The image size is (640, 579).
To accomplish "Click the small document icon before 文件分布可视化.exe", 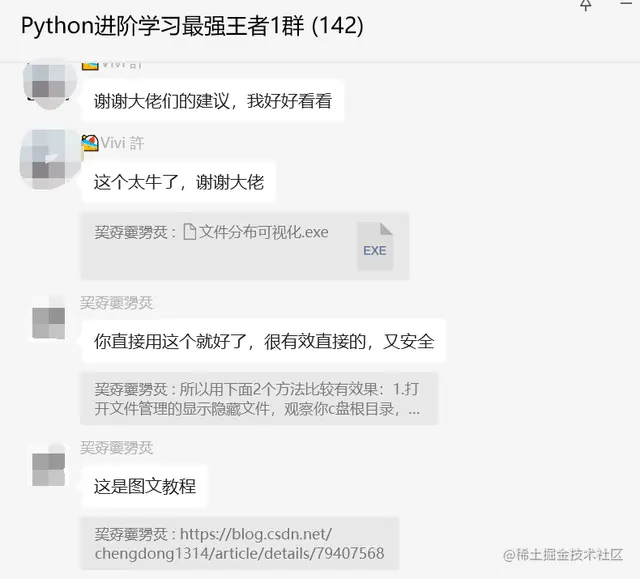I will click(x=189, y=232).
